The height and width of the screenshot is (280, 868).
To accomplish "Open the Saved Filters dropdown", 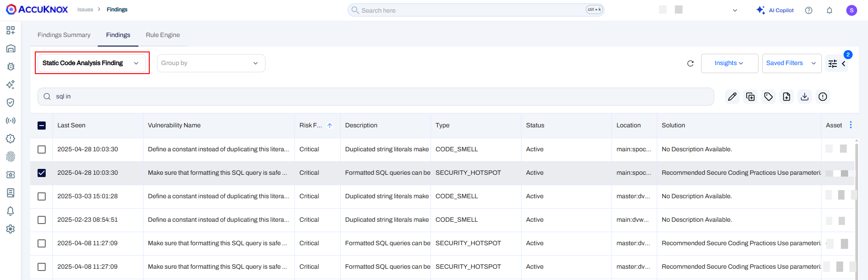I will pos(792,63).
